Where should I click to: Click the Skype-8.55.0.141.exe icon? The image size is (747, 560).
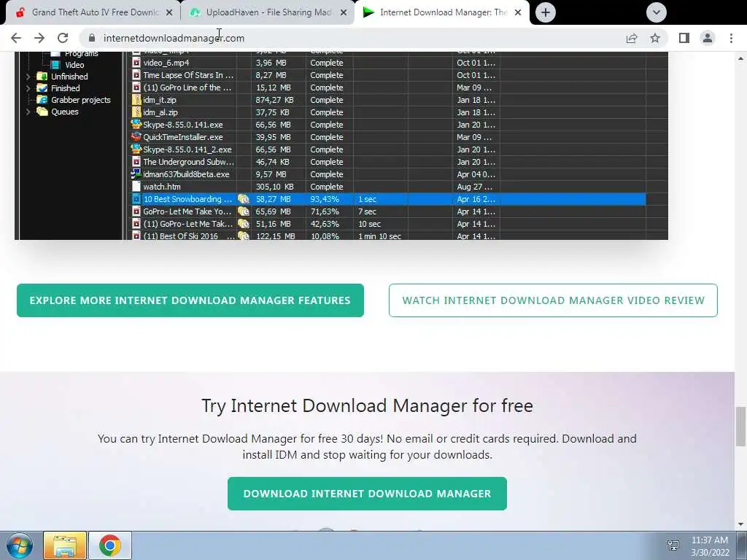pyautogui.click(x=136, y=124)
